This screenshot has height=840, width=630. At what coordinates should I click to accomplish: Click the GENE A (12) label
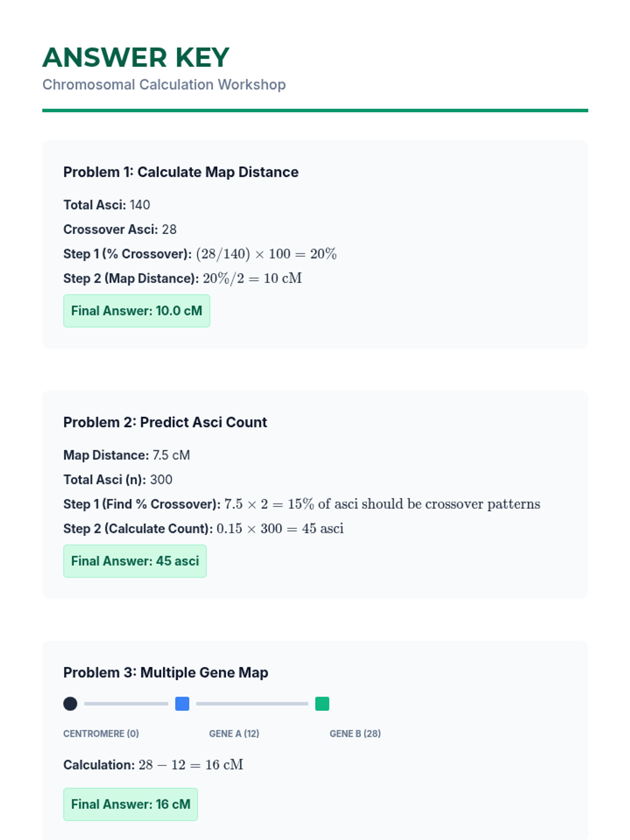point(234,733)
